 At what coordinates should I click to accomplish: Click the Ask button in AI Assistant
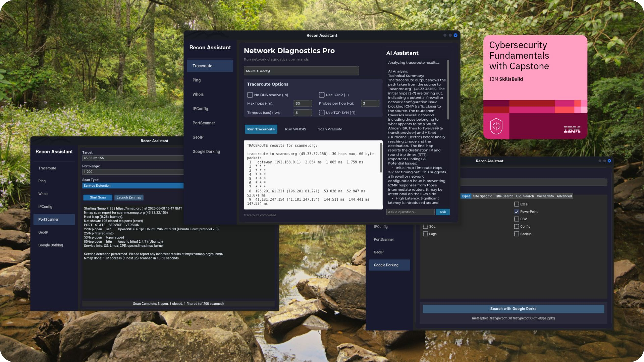tap(443, 212)
